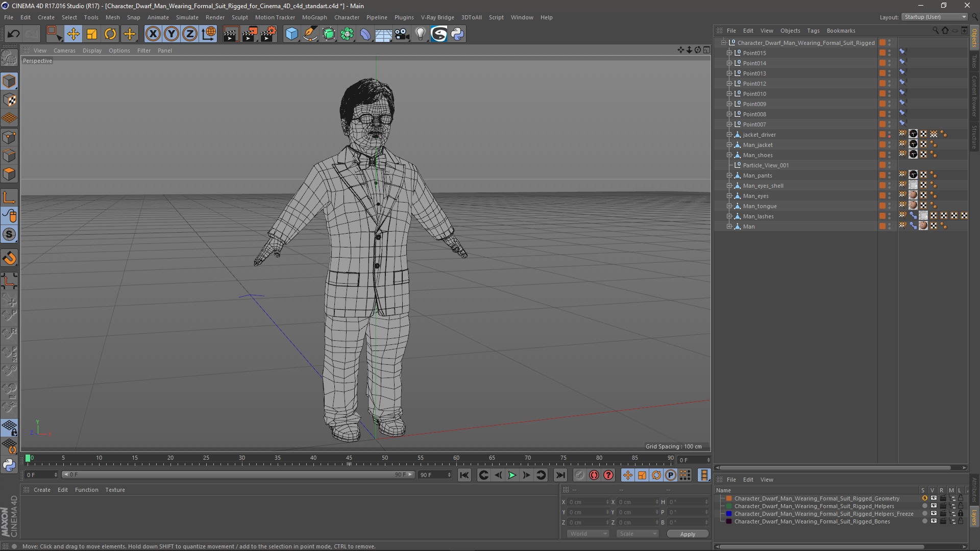Render the active view

tap(231, 34)
